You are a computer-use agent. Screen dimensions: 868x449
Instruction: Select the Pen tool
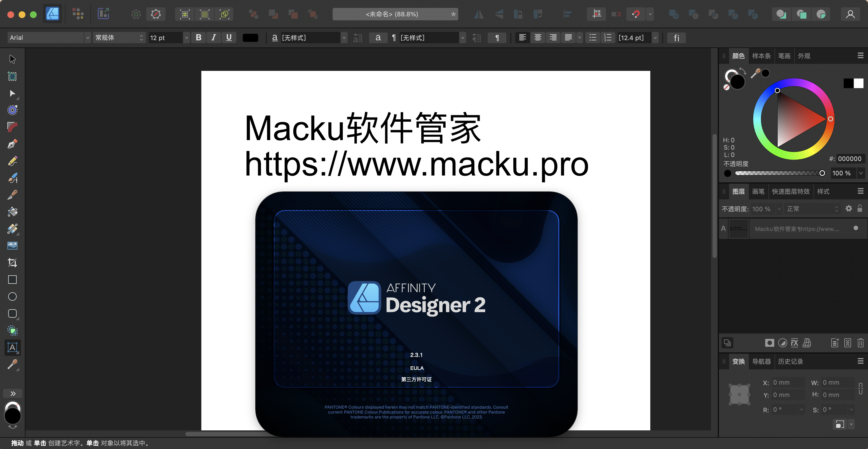(12, 144)
